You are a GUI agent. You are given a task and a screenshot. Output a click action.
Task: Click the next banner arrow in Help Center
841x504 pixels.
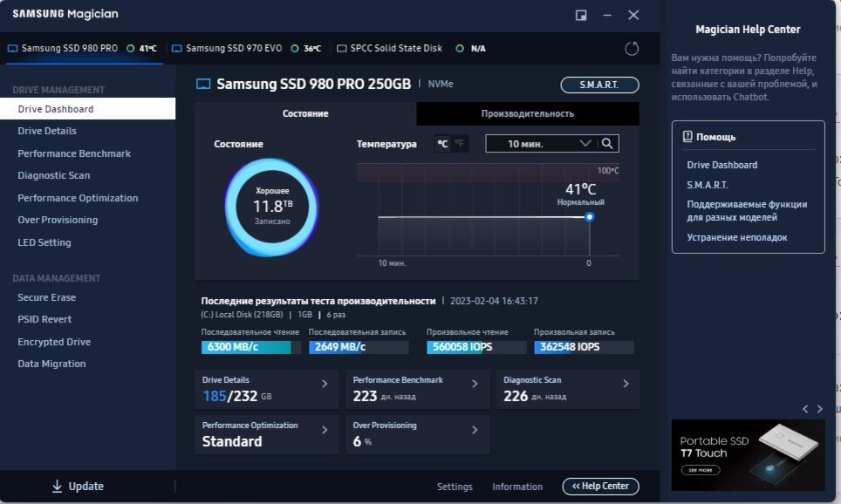tap(819, 409)
